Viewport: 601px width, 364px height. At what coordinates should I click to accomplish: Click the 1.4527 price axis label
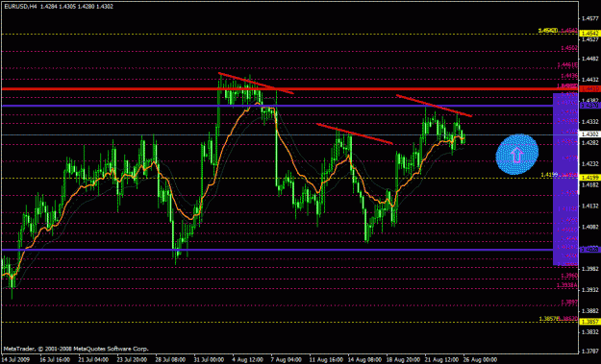(x=589, y=39)
